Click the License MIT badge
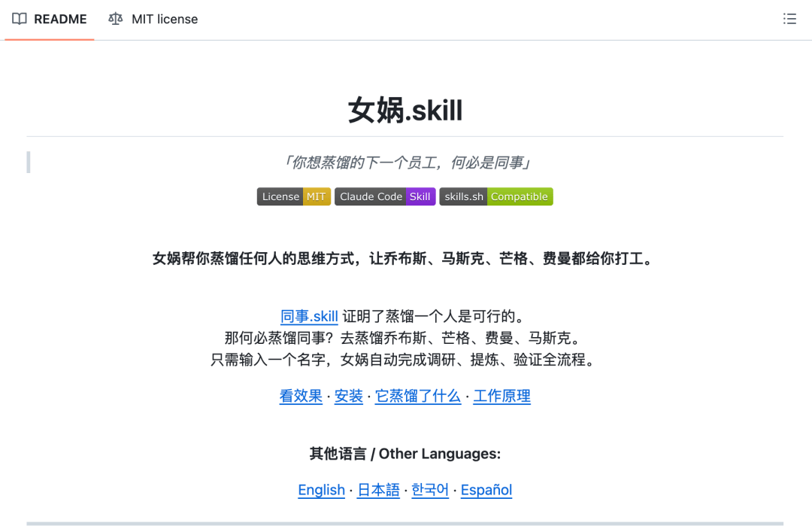Image resolution: width=812 pixels, height=526 pixels. 293,196
